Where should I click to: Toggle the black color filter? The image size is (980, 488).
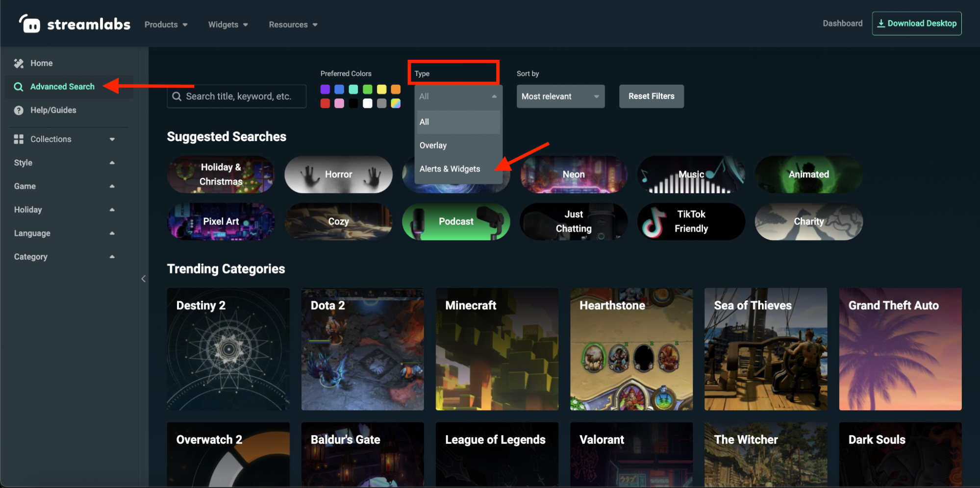tap(353, 104)
